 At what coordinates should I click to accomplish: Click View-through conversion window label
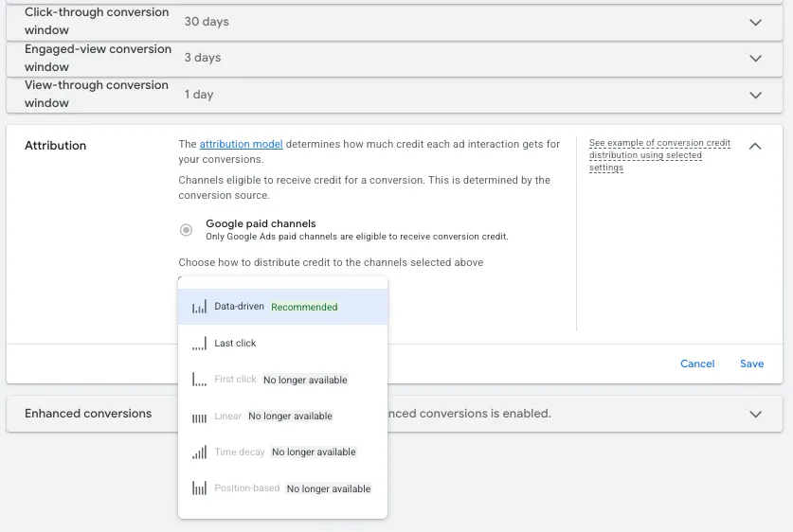click(x=97, y=94)
